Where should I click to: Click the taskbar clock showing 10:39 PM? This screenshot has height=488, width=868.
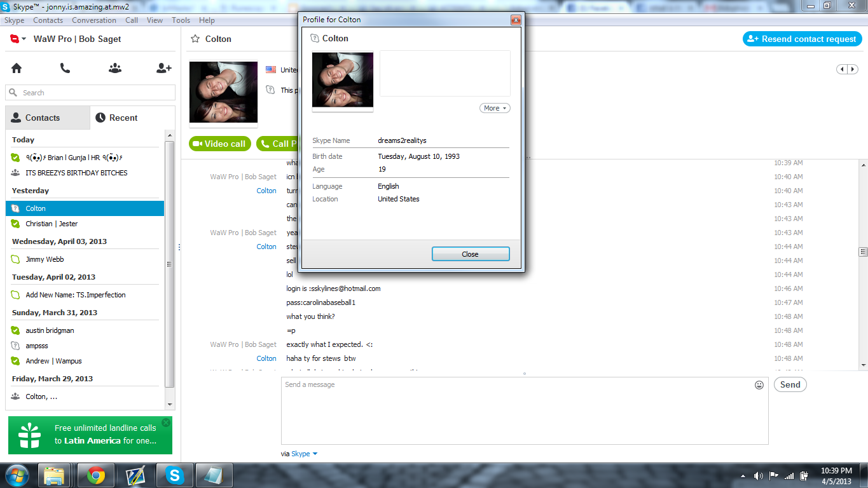pos(836,475)
